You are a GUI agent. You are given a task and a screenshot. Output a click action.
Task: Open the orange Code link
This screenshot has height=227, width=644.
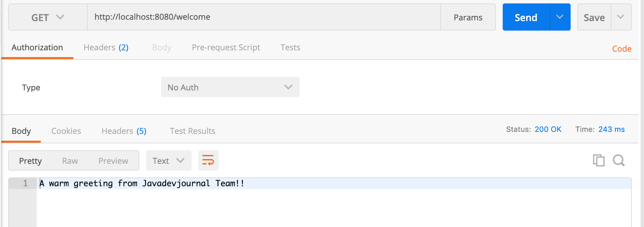click(x=622, y=49)
